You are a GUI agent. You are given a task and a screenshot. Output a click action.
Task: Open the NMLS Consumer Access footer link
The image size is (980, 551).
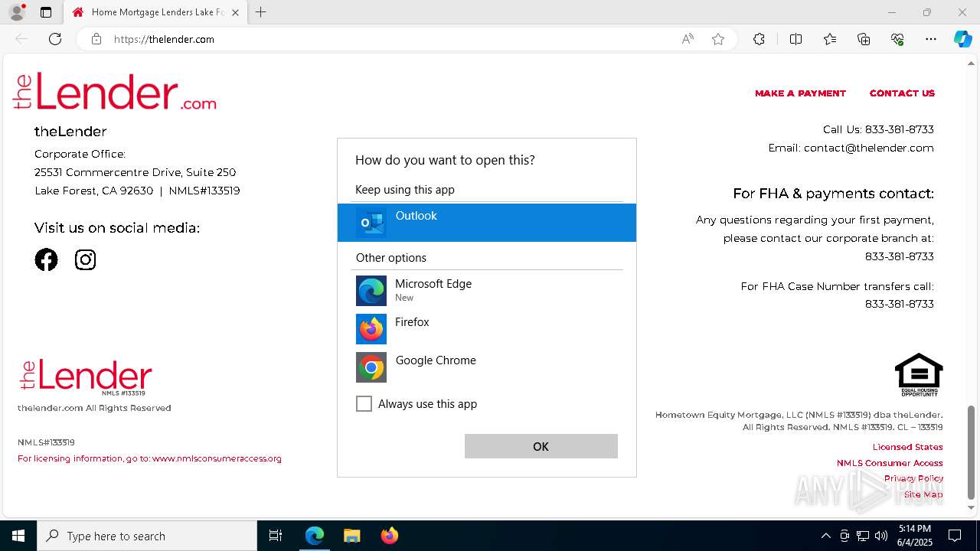coord(890,463)
